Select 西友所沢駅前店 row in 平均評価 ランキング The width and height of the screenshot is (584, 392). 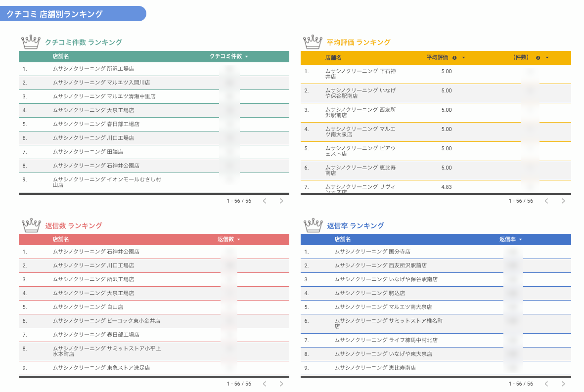pos(436,112)
